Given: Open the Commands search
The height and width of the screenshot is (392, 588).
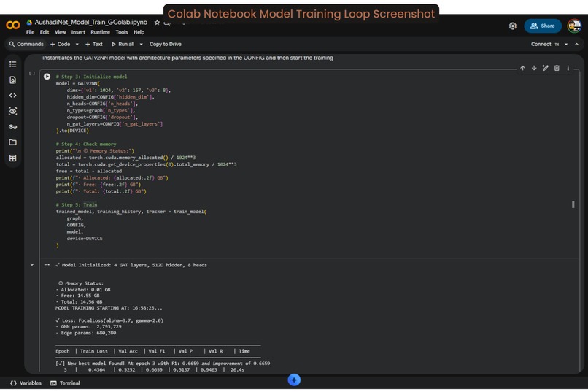Looking at the screenshot, I should coord(26,45).
